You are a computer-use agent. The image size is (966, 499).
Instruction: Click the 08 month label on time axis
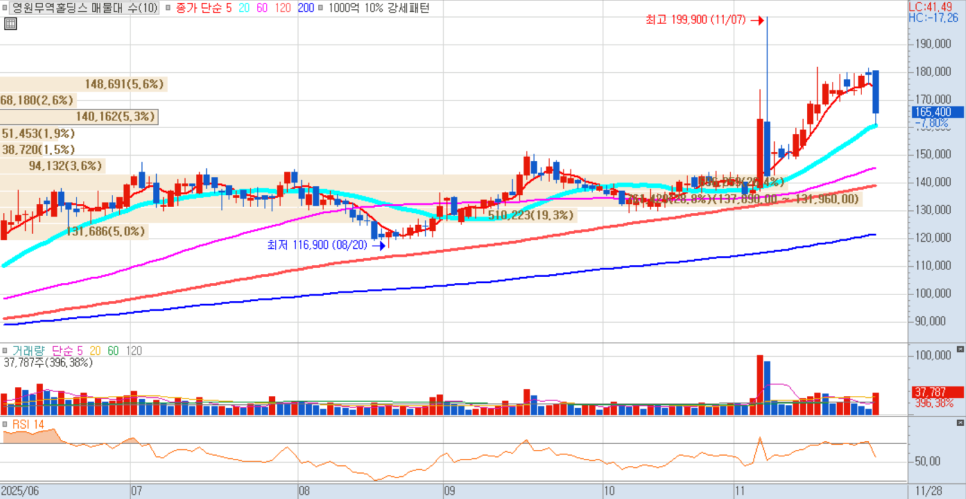[x=305, y=491]
